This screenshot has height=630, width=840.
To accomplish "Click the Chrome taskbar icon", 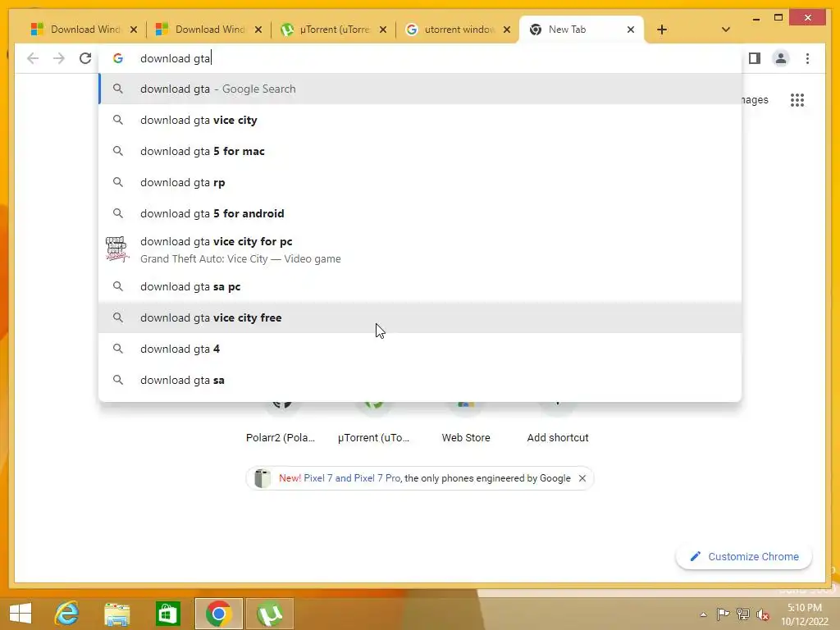I will click(x=218, y=613).
